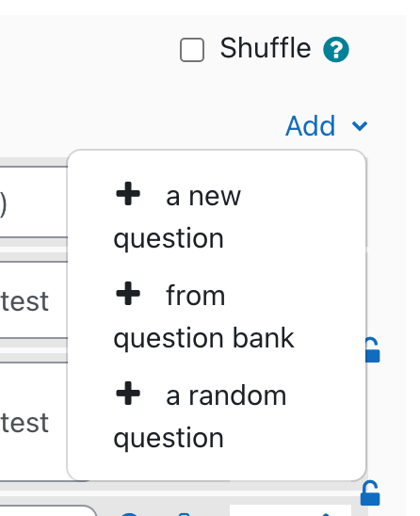Viewport: 420px width, 516px height.
Task: Select the question box ending with a parenthesis
Action: pos(34,202)
